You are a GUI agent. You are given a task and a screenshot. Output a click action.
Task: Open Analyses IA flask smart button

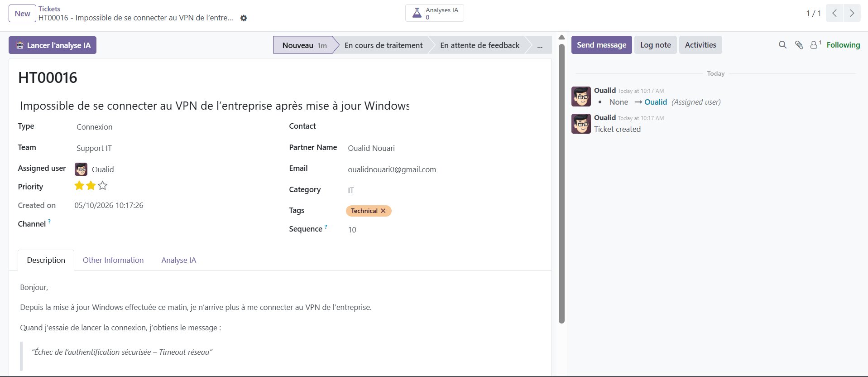(434, 13)
